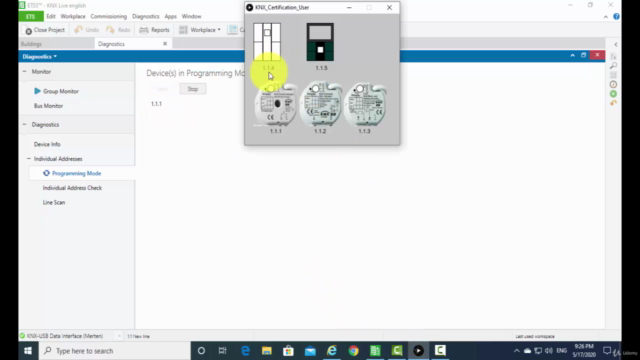Open the white Camtasia recorder taskbar icon
The image size is (640, 360).
click(x=440, y=351)
